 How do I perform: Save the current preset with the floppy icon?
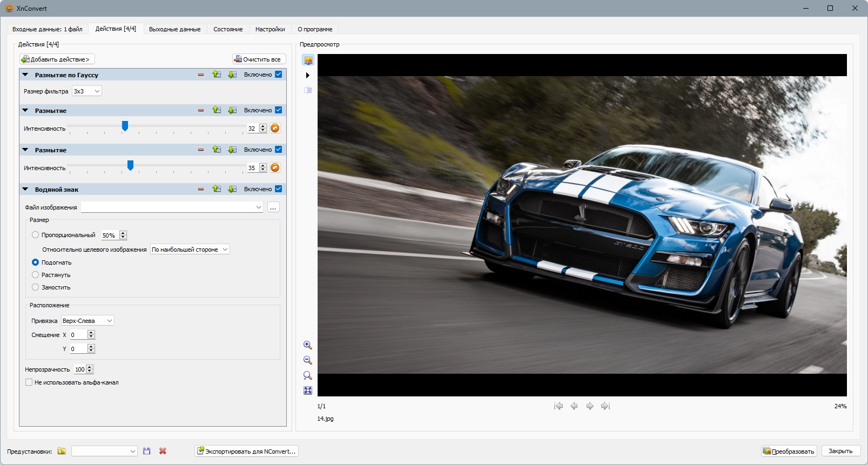[x=147, y=451]
